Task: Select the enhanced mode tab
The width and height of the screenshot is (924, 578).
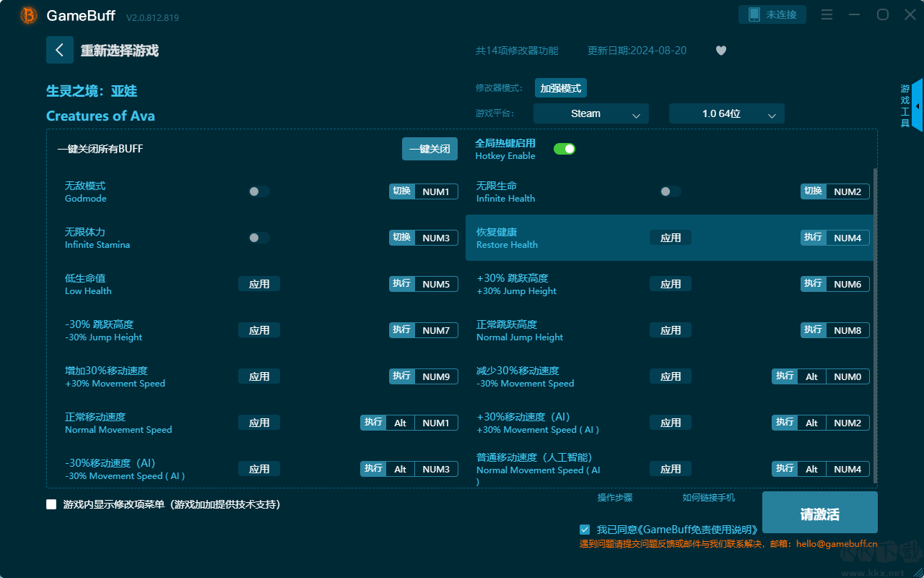Action: (x=560, y=88)
